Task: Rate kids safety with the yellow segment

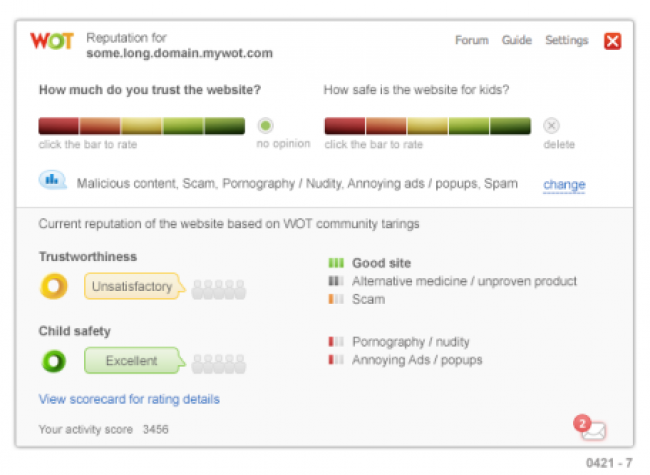Action: 427,126
